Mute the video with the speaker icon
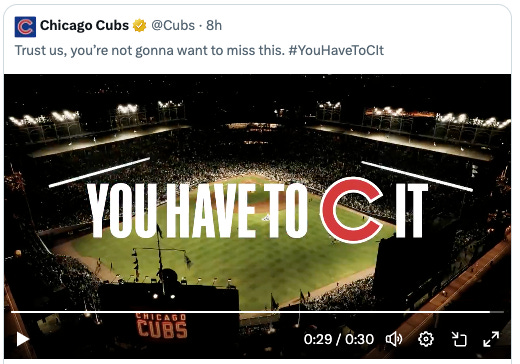Viewport: 520px width, 364px height. [x=394, y=339]
